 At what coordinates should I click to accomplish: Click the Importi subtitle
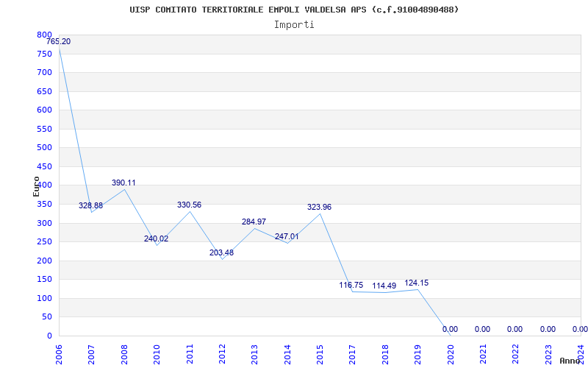(294, 25)
